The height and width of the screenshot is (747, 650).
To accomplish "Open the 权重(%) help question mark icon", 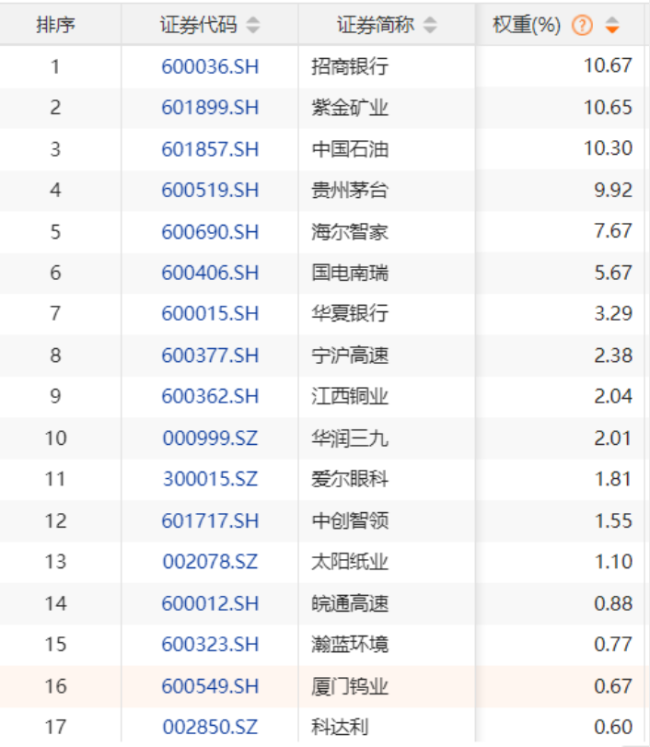I will (582, 25).
